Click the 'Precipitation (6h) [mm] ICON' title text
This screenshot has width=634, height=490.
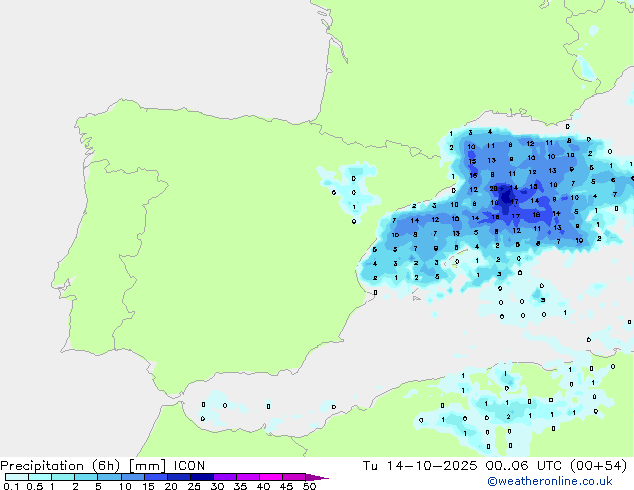[103, 466]
